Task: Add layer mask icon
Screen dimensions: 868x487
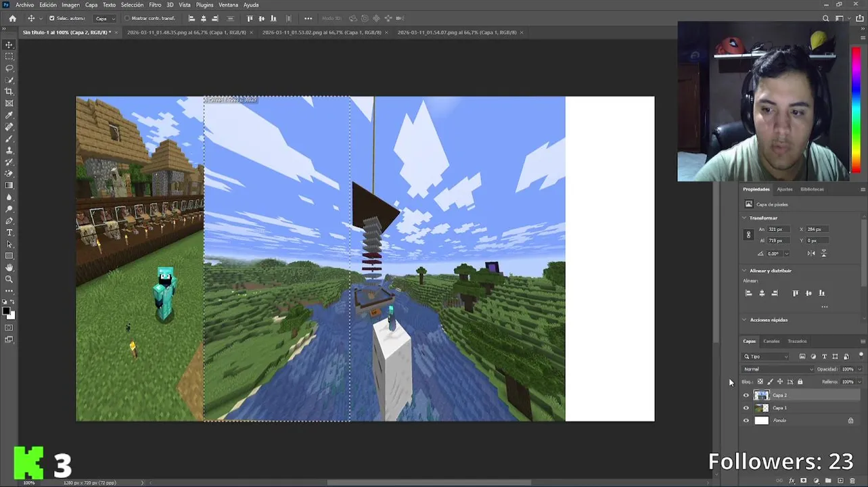Action: click(x=803, y=480)
